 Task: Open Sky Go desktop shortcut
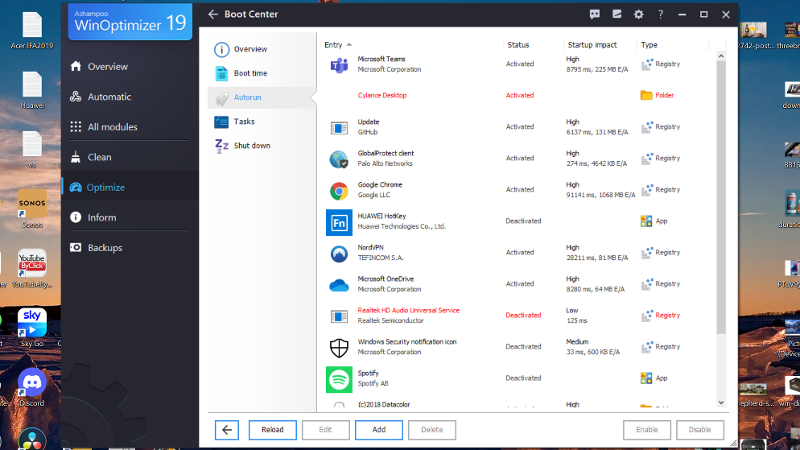(32, 328)
